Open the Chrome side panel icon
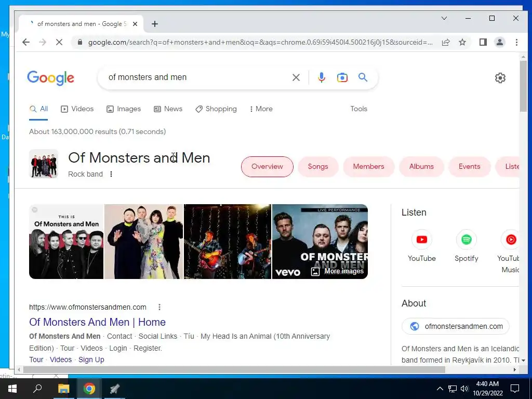This screenshot has height=399, width=532. click(x=483, y=42)
